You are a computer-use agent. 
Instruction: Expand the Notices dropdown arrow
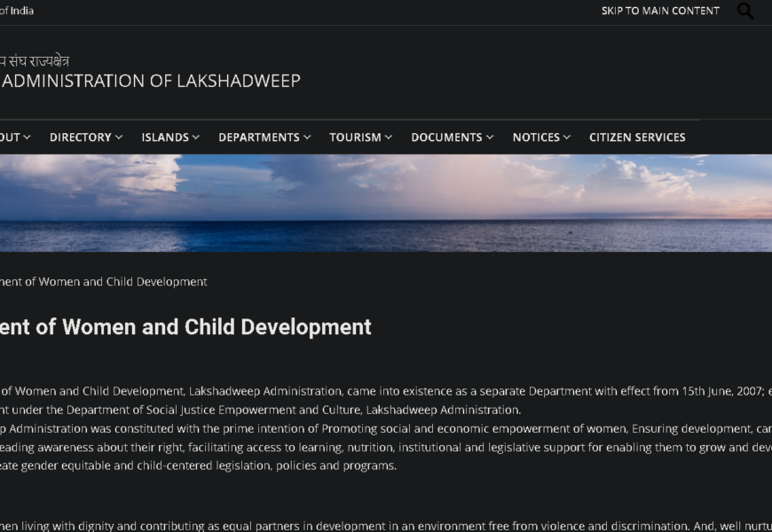(x=568, y=137)
